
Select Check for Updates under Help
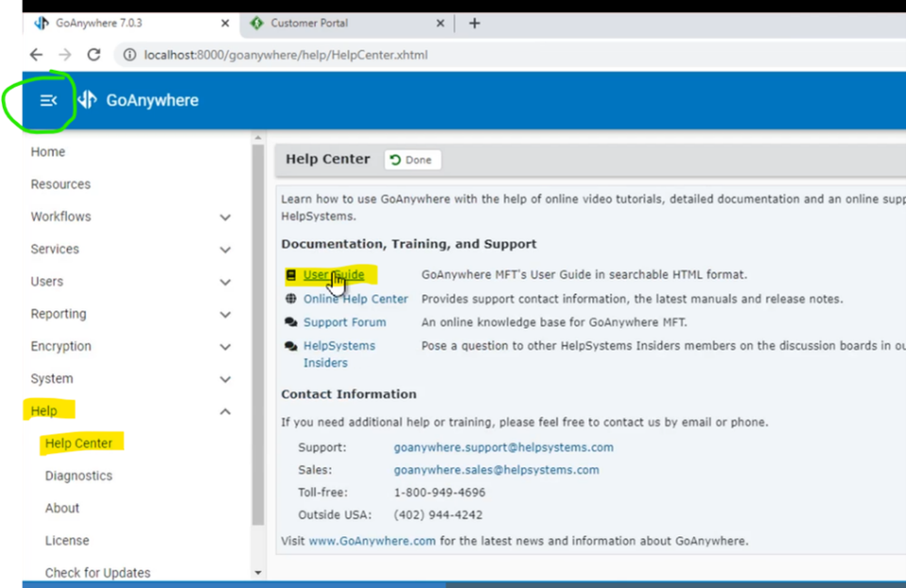point(98,572)
